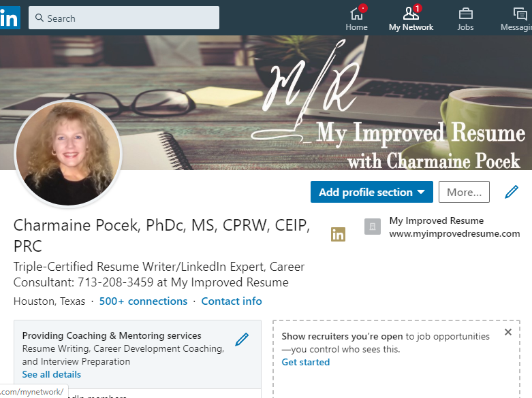The image size is (532, 398).
Task: Expand the Add profile section dropdown
Action: tap(371, 192)
